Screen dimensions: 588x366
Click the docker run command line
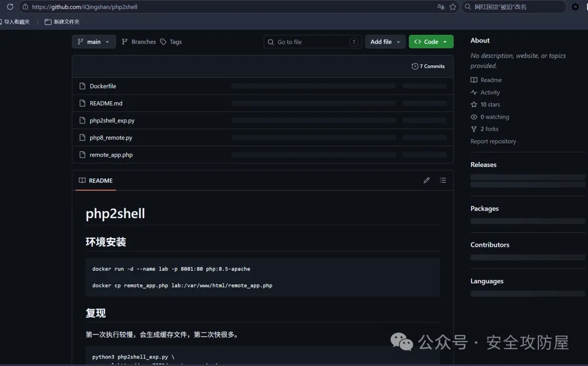pos(171,269)
